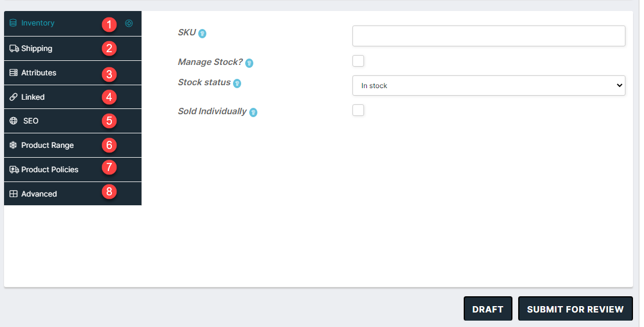Click the SEO globe icon
The image size is (644, 327).
click(13, 121)
